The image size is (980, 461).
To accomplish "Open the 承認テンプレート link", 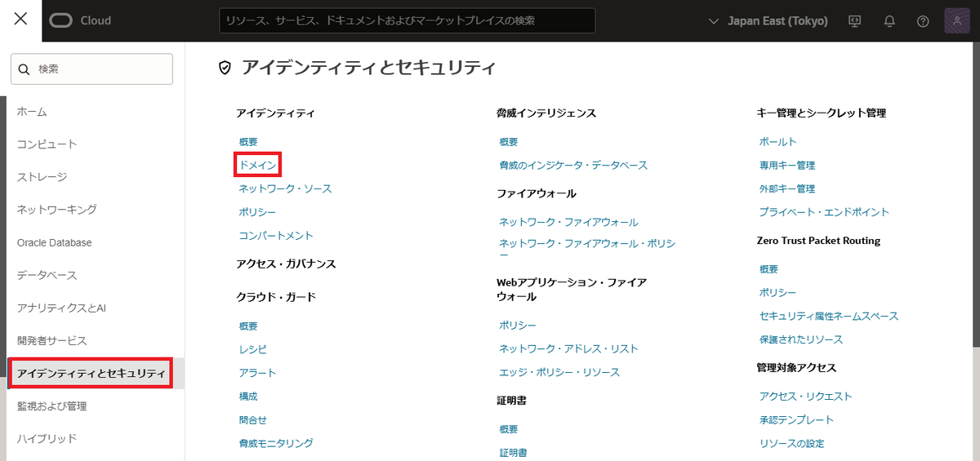I will pyautogui.click(x=796, y=419).
